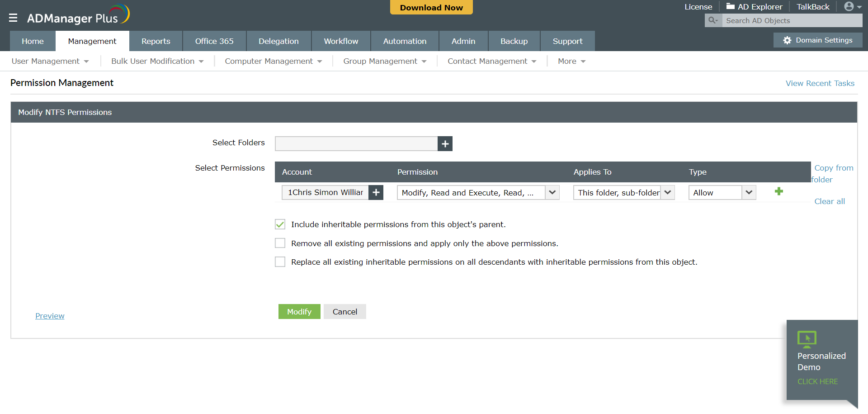The width and height of the screenshot is (868, 414).
Task: Open the Reports tab
Action: click(x=156, y=41)
